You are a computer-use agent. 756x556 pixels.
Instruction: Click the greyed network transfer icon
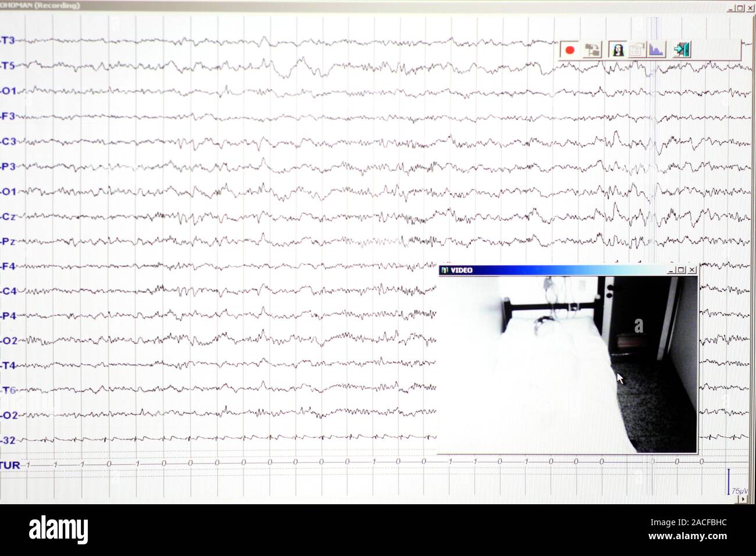(x=593, y=50)
